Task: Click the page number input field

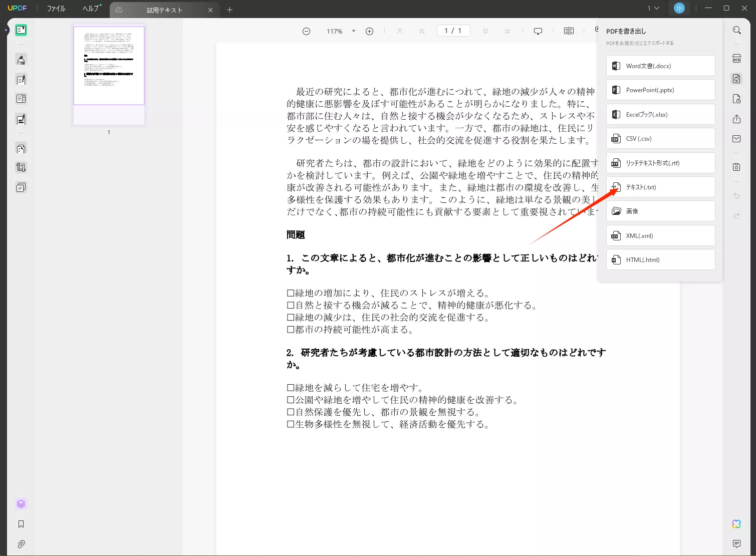Action: click(453, 31)
